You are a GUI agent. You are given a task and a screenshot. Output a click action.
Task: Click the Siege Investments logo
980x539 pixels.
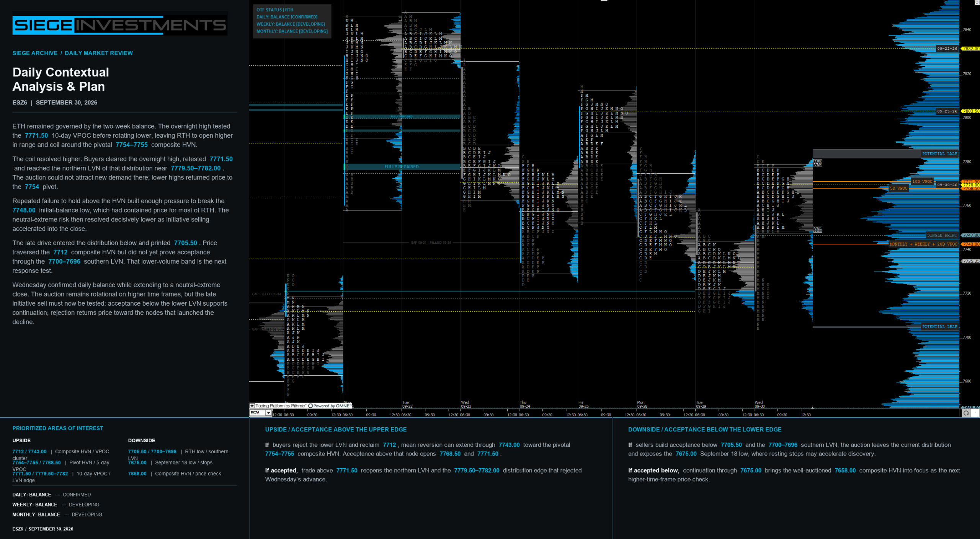click(x=120, y=25)
